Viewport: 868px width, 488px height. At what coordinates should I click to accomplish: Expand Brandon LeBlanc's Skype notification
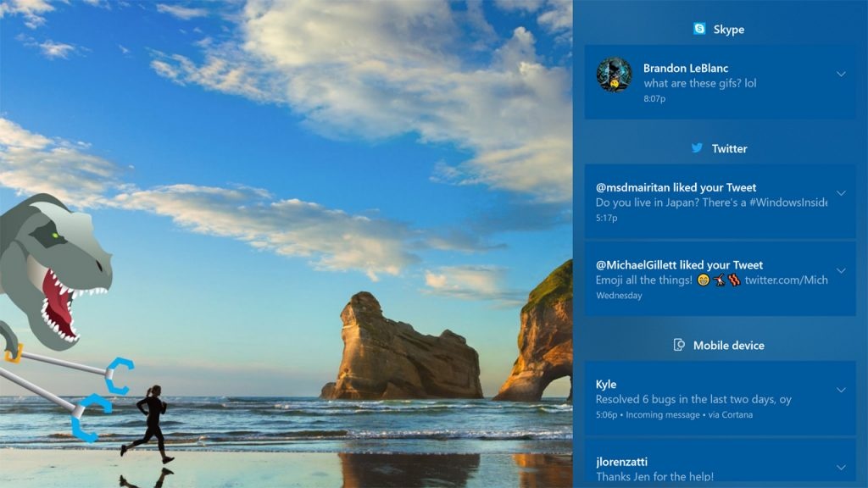[x=842, y=75]
